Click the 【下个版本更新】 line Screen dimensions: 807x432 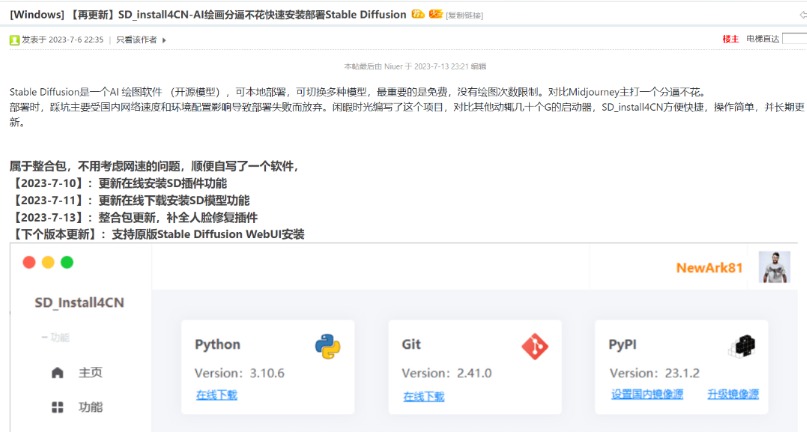157,234
